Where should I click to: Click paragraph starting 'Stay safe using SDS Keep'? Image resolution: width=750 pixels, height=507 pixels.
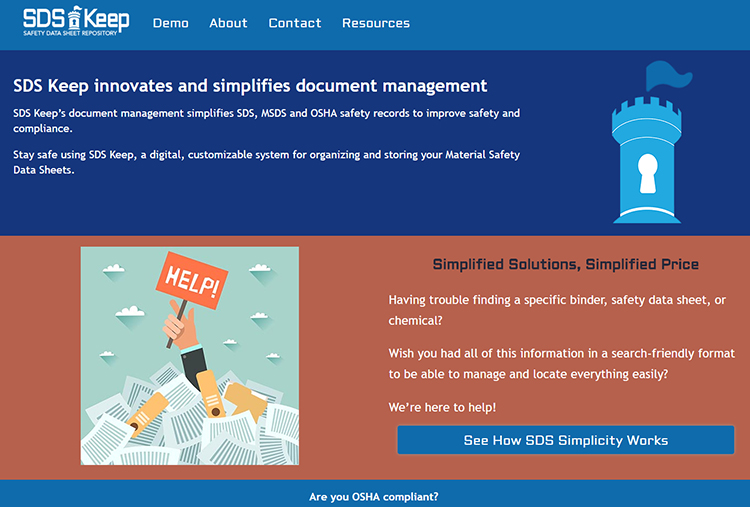pos(266,162)
